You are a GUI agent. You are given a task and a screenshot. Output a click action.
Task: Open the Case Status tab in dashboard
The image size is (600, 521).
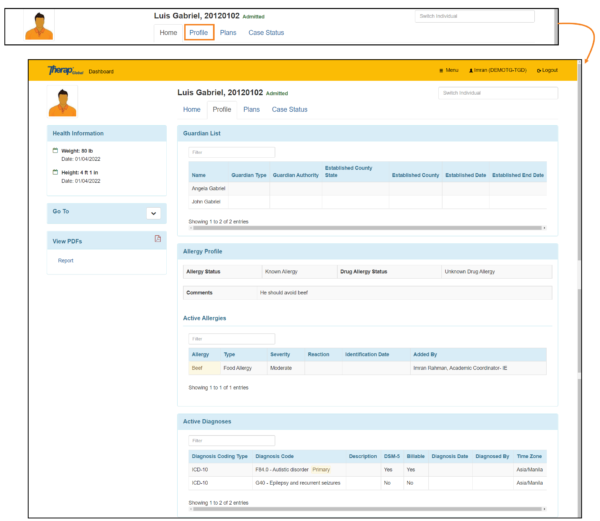click(289, 109)
